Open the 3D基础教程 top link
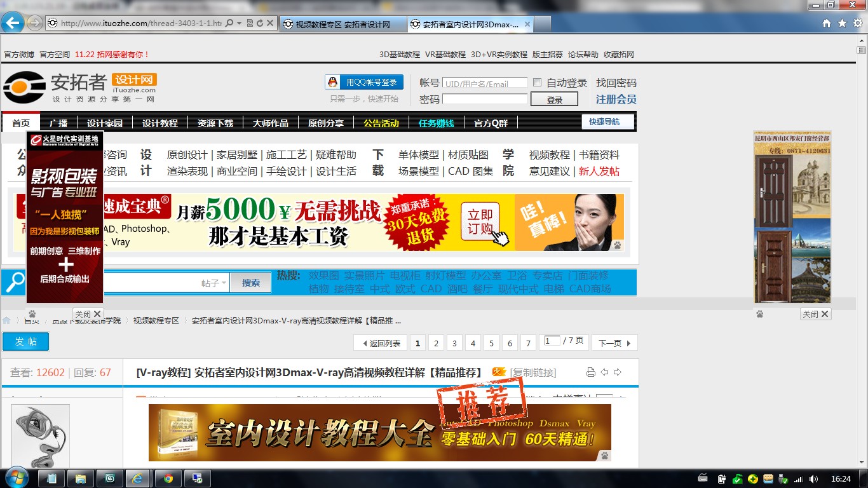Viewport: 868px width, 488px height. point(400,55)
